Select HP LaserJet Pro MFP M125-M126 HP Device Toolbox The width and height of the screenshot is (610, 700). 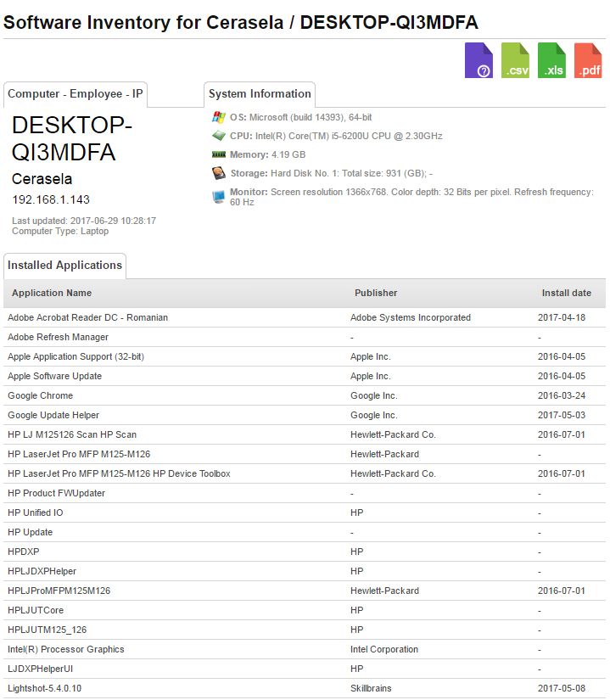[305, 473]
